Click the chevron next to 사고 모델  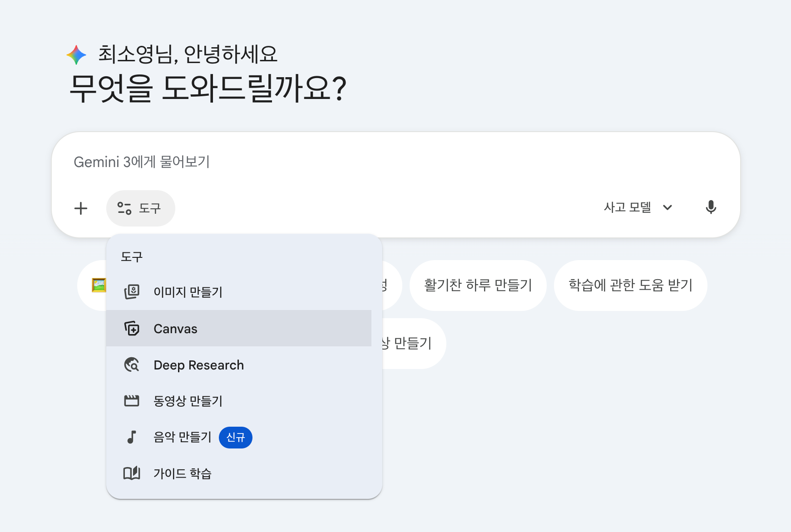click(x=667, y=207)
